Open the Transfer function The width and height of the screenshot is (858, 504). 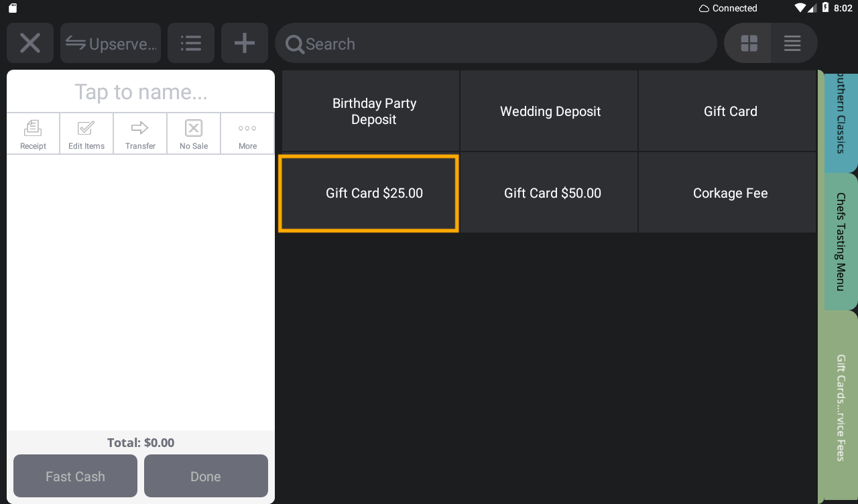click(139, 133)
